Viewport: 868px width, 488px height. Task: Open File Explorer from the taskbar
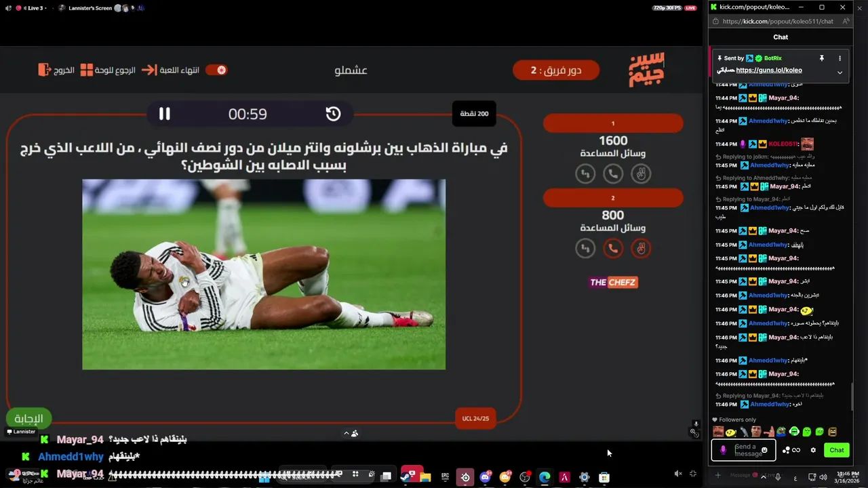pos(425,477)
